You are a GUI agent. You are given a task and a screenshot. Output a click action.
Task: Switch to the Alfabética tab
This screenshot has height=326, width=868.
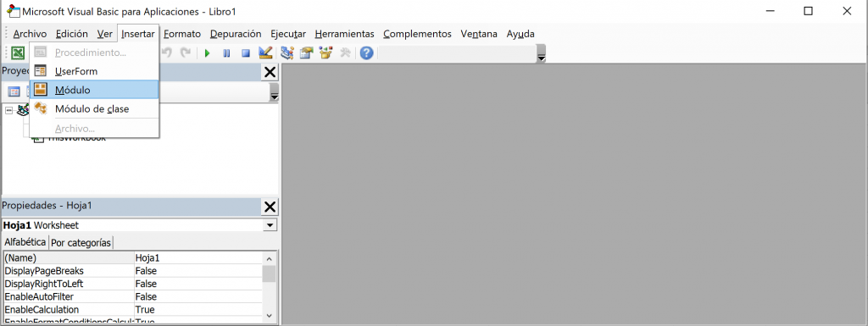(25, 242)
